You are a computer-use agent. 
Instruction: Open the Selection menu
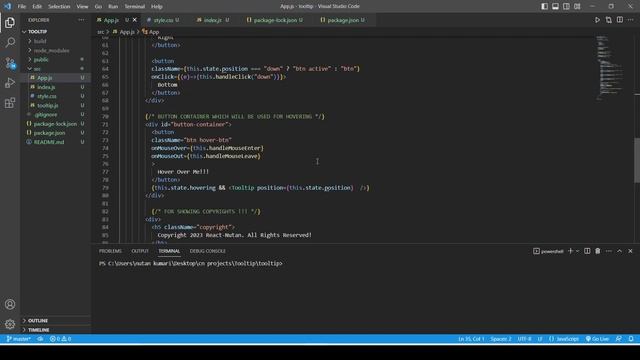pos(59,7)
